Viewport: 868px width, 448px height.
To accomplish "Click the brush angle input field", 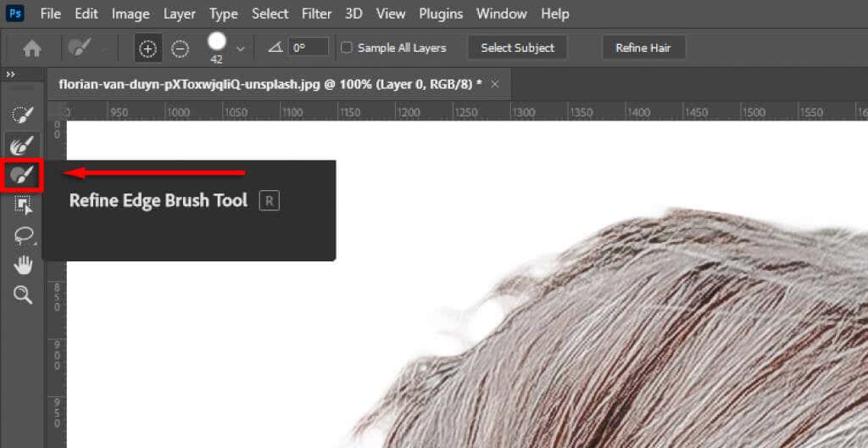I will 308,48.
